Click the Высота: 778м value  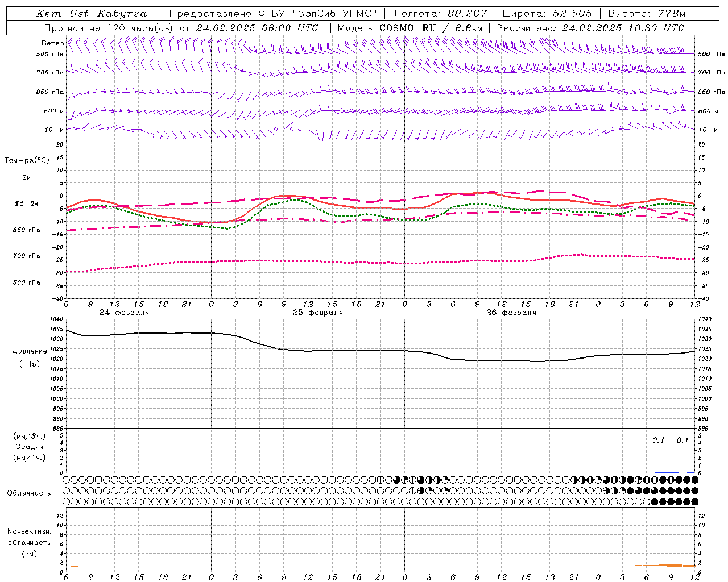pyautogui.click(x=647, y=14)
